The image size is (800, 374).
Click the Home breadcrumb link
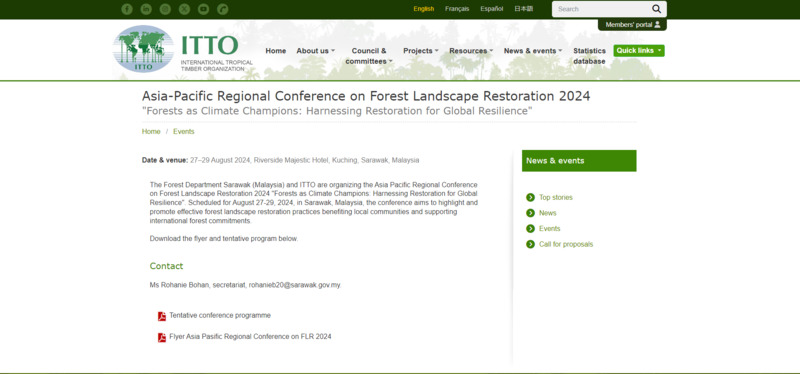tap(151, 132)
